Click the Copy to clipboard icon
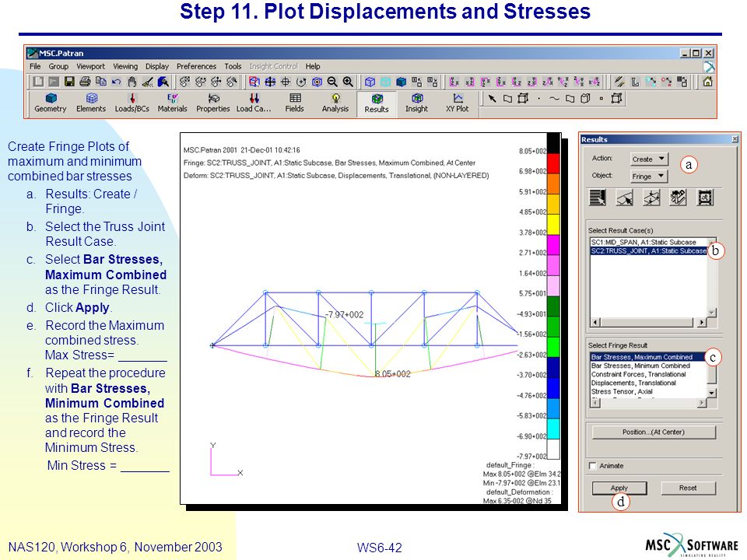The width and height of the screenshot is (747, 560). tap(100, 82)
